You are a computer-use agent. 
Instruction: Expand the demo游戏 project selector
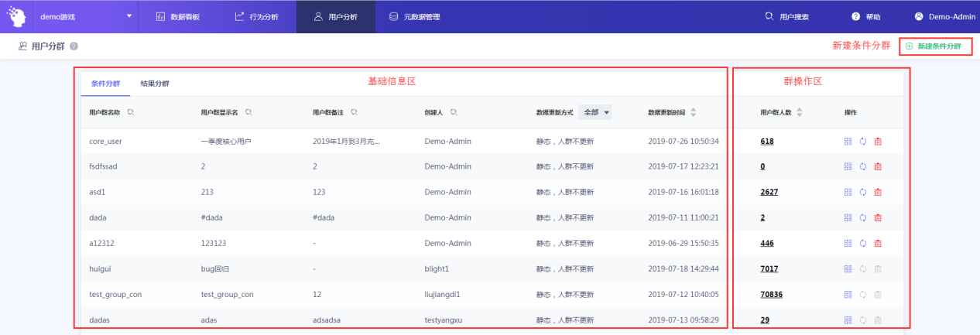pyautogui.click(x=128, y=16)
